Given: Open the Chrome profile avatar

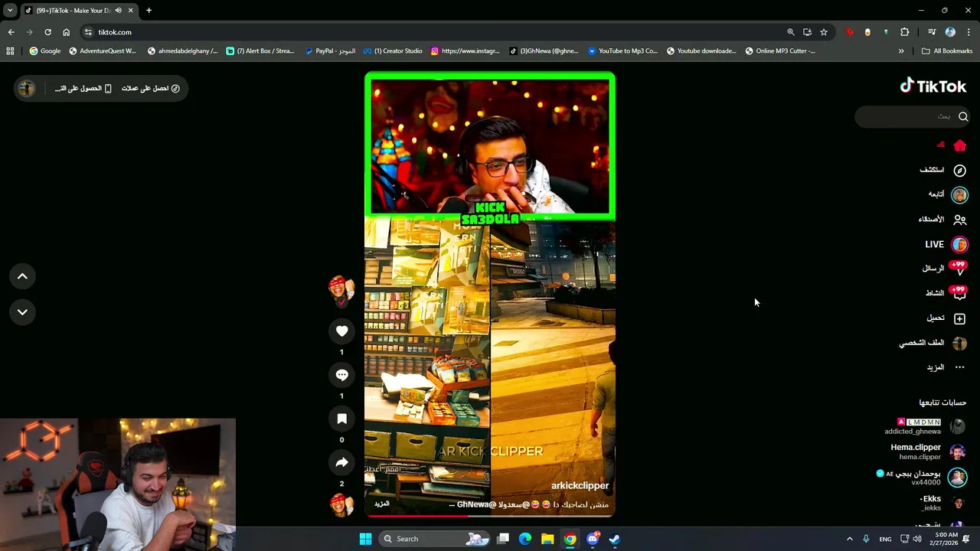Looking at the screenshot, I should 950,32.
